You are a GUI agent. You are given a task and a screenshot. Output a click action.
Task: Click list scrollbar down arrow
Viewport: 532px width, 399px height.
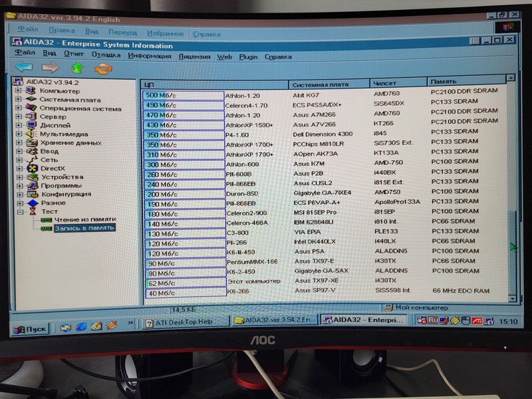[512, 298]
